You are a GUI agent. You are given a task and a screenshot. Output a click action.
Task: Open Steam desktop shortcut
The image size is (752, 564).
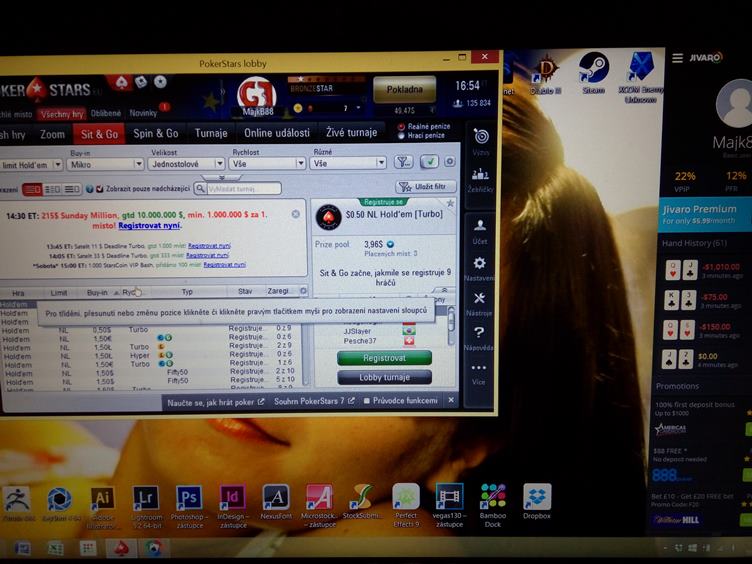tap(593, 73)
